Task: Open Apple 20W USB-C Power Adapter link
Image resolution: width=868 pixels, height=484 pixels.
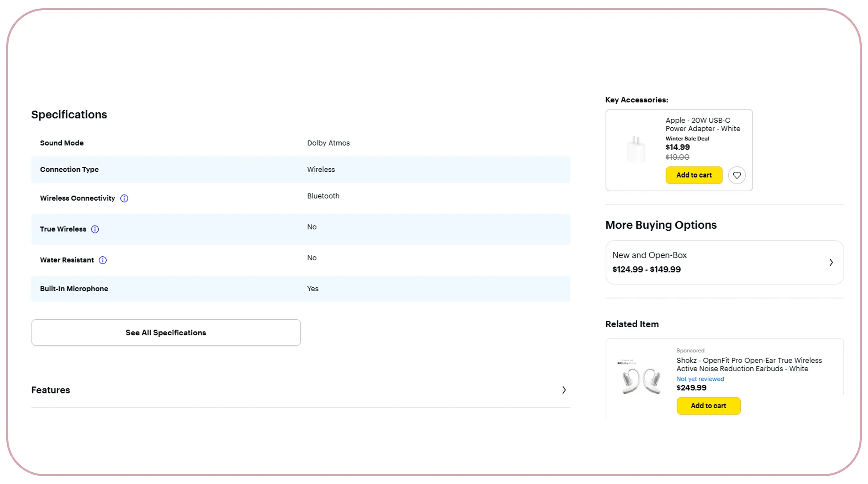Action: [x=702, y=125]
